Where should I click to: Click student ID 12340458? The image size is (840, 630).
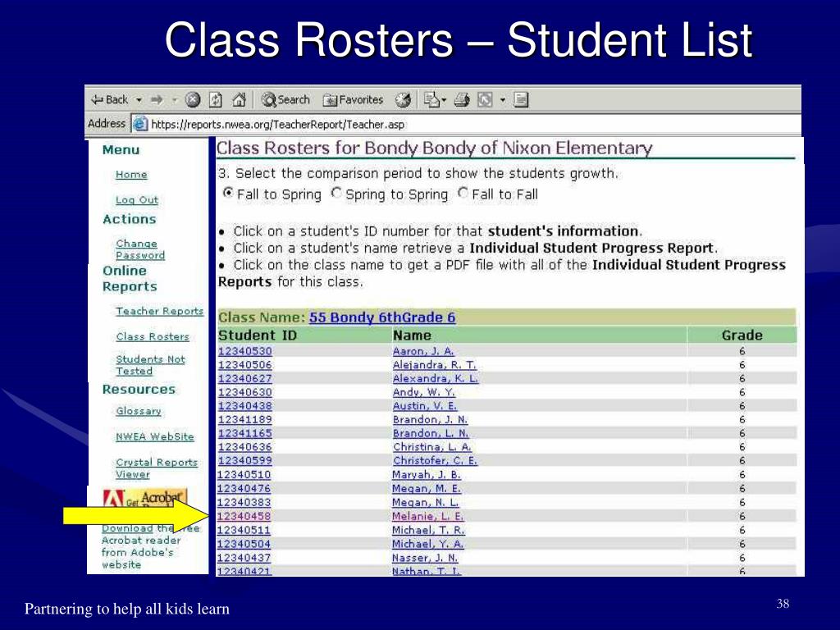tap(244, 517)
